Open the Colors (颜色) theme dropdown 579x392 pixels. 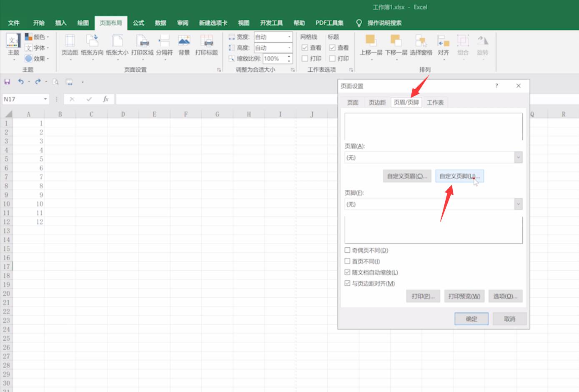[37, 37]
